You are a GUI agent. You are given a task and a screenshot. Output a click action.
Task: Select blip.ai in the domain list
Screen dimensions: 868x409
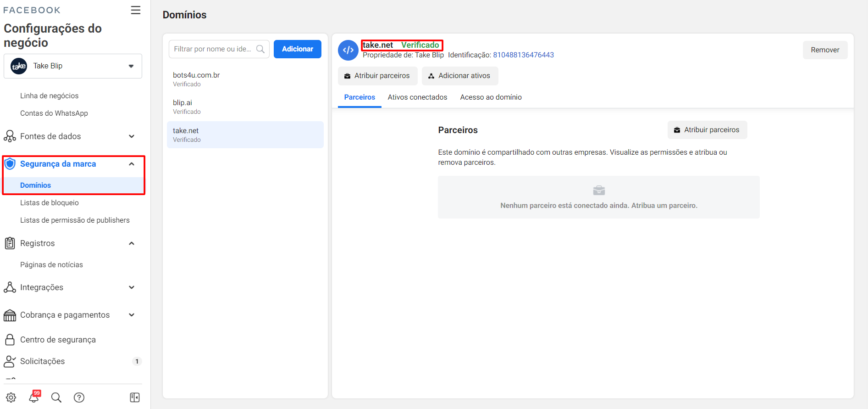(x=245, y=107)
